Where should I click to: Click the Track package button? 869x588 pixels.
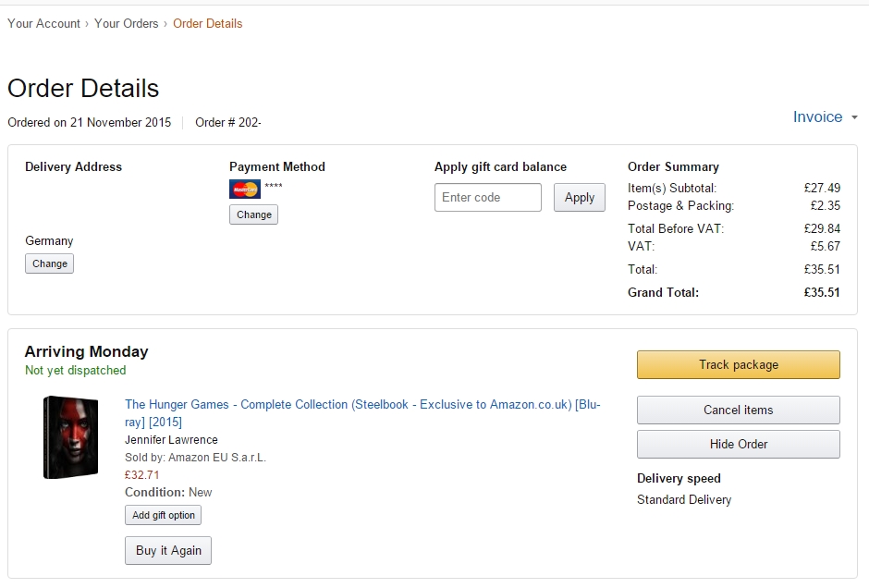click(739, 364)
